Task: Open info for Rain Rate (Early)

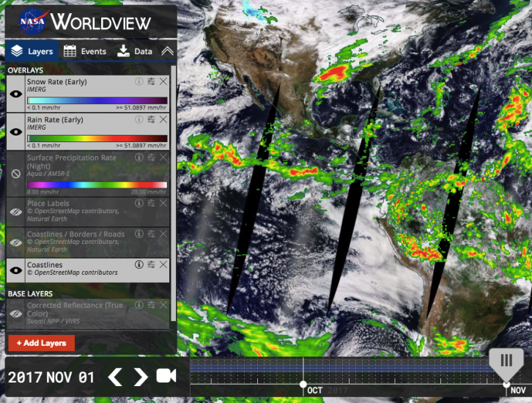Action: point(138,119)
